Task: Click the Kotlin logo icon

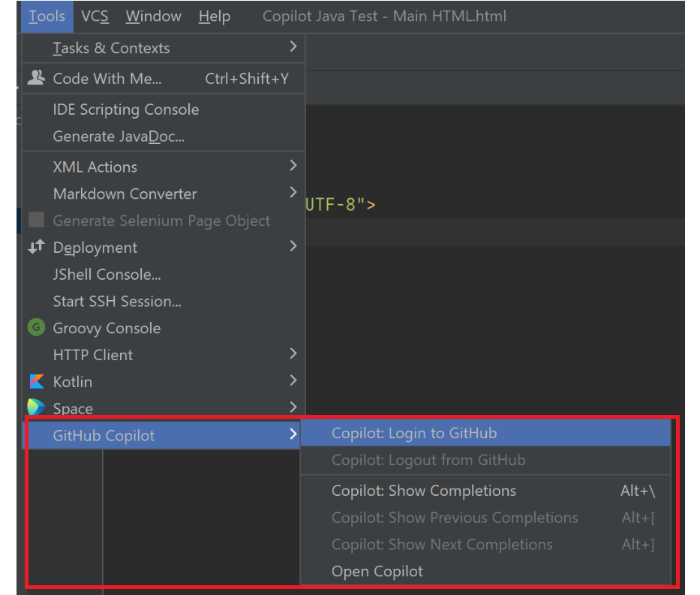Action: (x=37, y=381)
